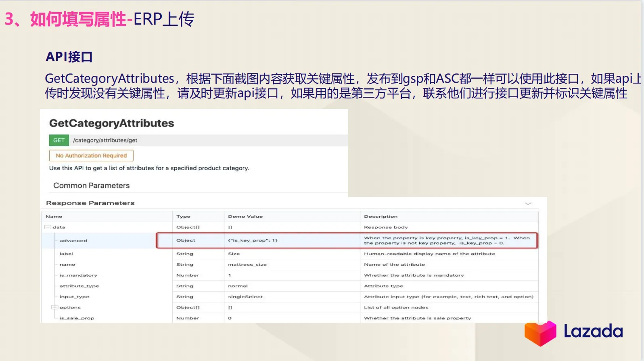Click the Description column header

click(x=381, y=217)
